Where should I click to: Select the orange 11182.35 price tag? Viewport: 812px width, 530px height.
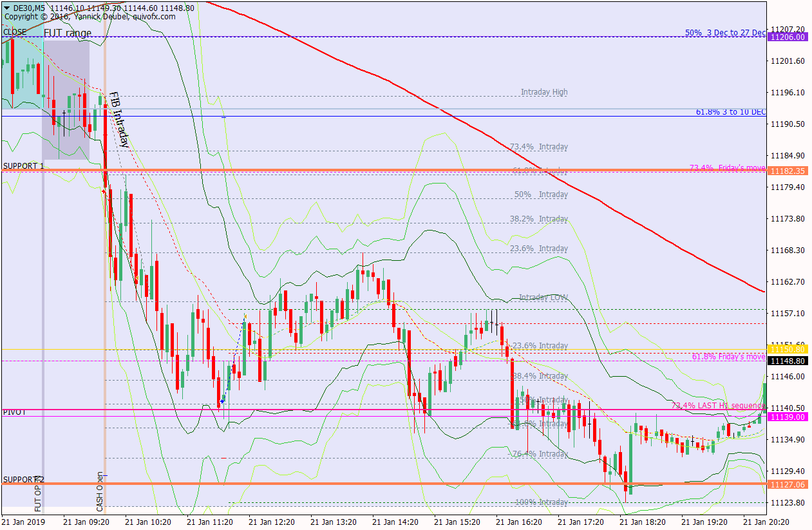(788, 171)
